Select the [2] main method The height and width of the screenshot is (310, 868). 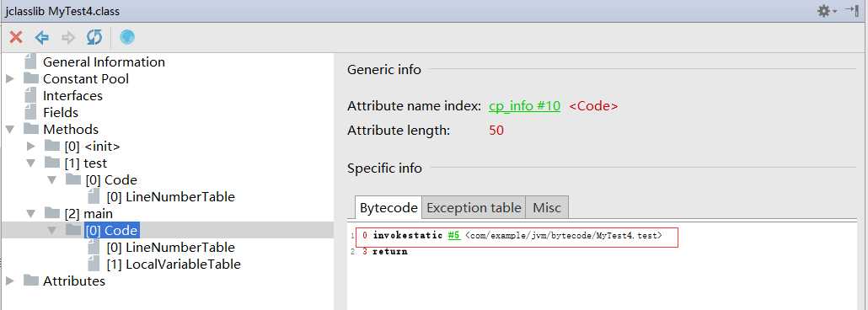[88, 214]
